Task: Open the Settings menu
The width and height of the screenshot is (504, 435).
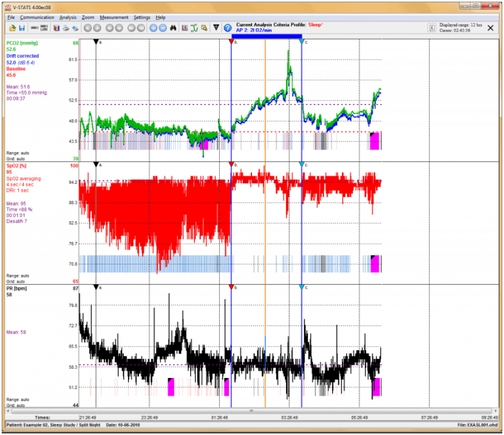Action: (x=141, y=17)
